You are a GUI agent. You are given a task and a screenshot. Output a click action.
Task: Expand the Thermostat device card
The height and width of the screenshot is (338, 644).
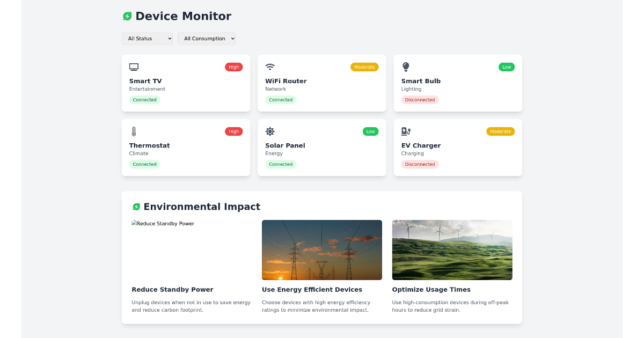[x=186, y=148]
